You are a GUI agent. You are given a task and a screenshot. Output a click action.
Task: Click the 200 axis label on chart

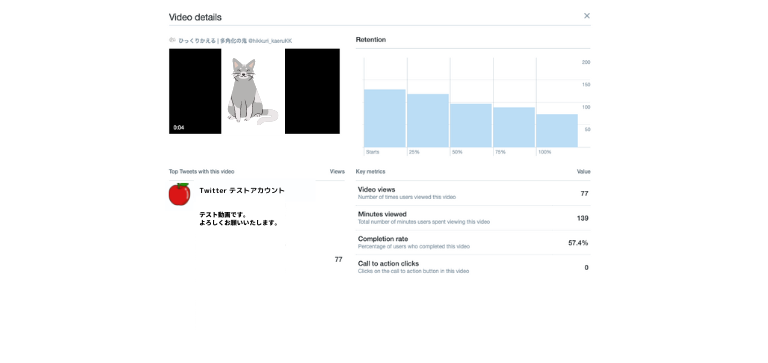(x=586, y=62)
